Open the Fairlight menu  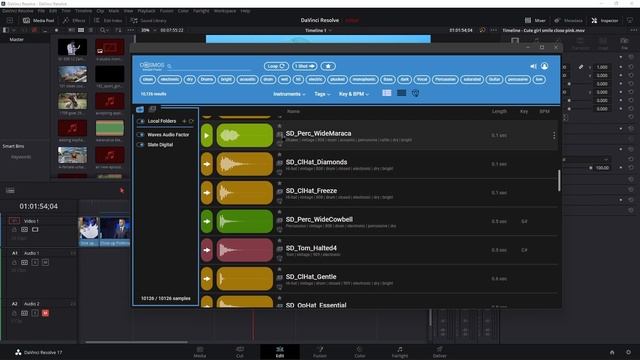tap(201, 11)
